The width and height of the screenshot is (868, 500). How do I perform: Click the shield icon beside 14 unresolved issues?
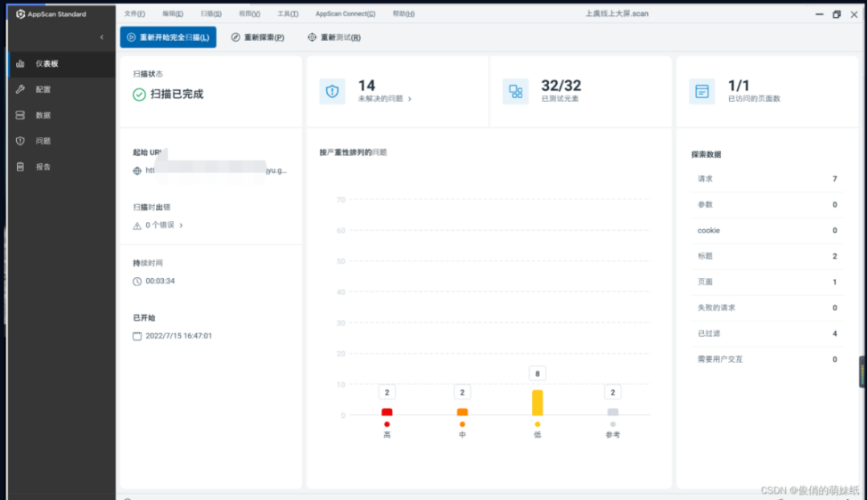(332, 92)
